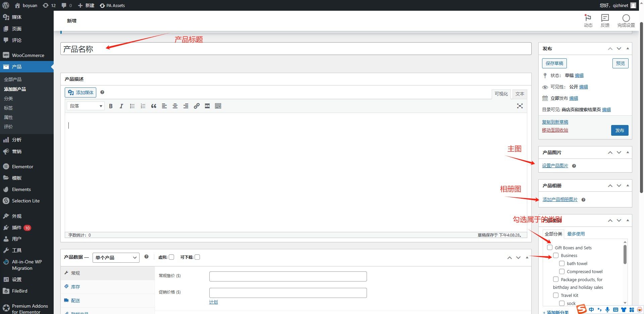Toggle fullscreen editor mode icon
The height and width of the screenshot is (314, 644).
pyautogui.click(x=520, y=106)
